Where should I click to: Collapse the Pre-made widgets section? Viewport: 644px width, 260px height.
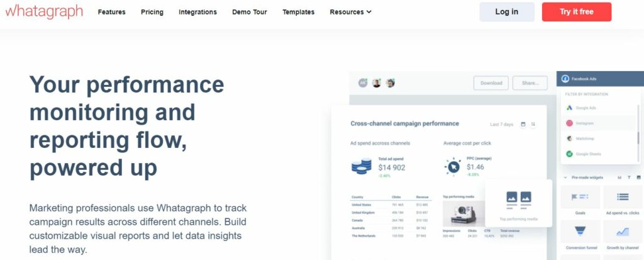tap(565, 178)
